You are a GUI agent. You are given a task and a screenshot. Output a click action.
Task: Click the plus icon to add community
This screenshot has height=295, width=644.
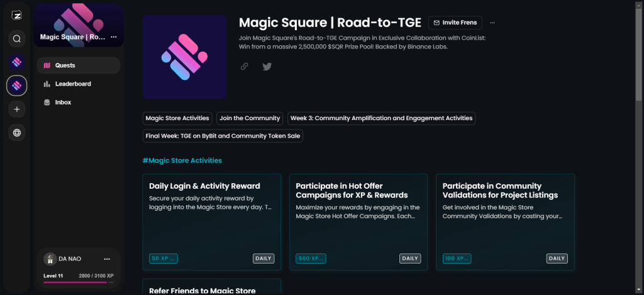pos(17,109)
